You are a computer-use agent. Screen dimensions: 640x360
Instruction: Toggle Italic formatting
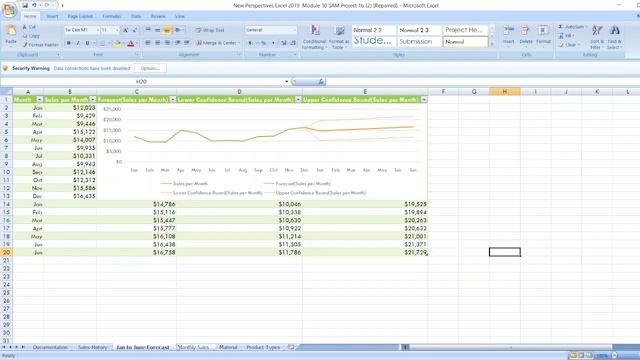(x=78, y=43)
